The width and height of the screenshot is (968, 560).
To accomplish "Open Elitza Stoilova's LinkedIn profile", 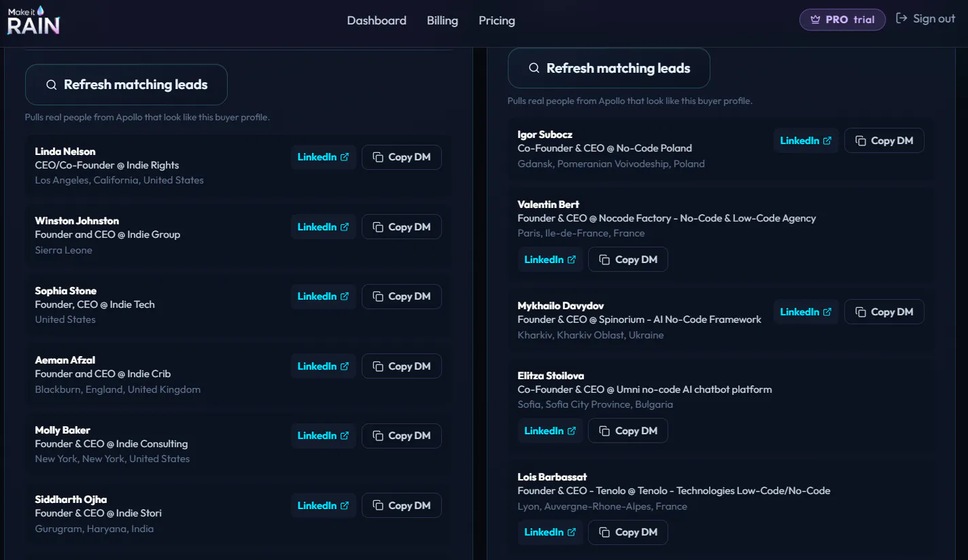I will click(551, 431).
